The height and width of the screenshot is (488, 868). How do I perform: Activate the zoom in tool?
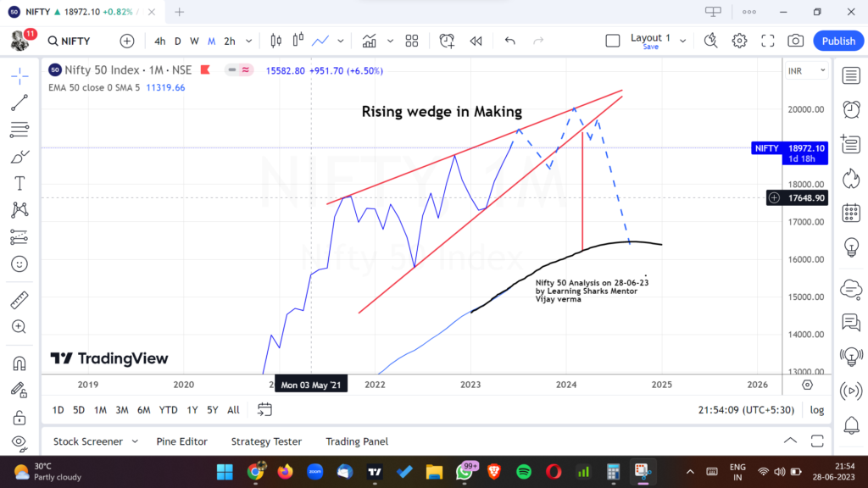point(19,326)
